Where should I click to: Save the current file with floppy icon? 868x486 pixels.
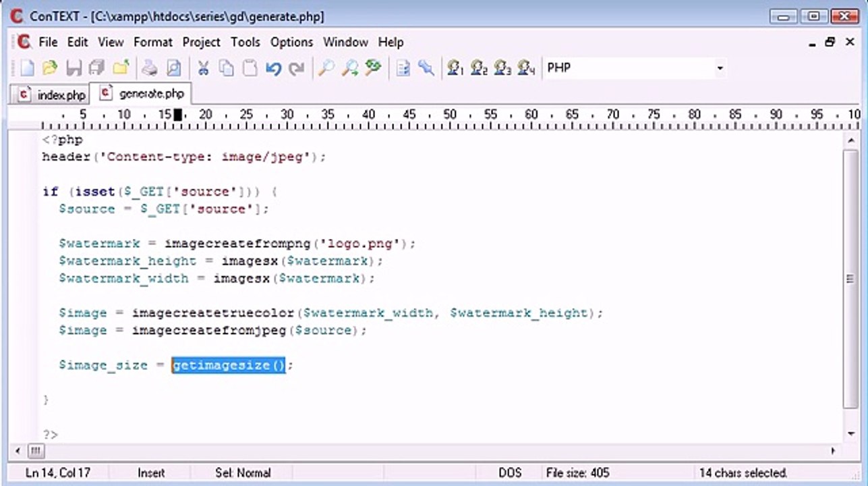(x=74, y=67)
